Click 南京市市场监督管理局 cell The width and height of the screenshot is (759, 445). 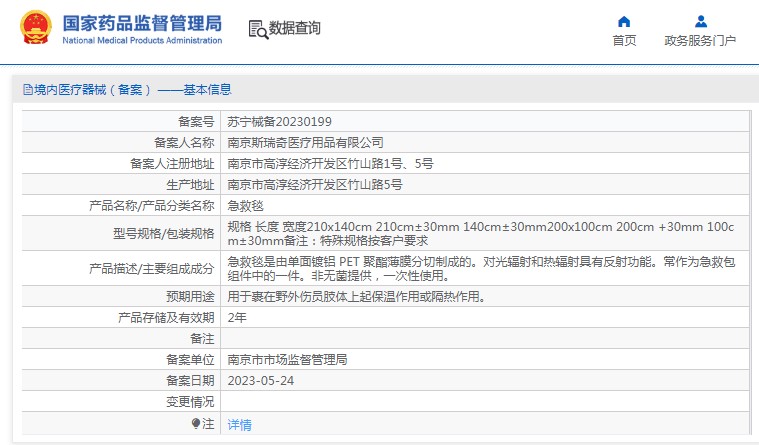coord(287,359)
